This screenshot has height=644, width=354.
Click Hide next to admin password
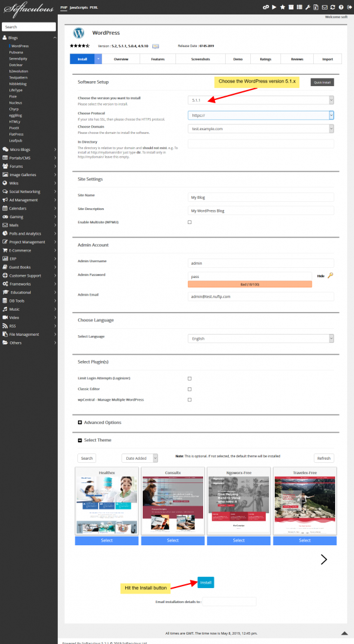click(x=321, y=276)
